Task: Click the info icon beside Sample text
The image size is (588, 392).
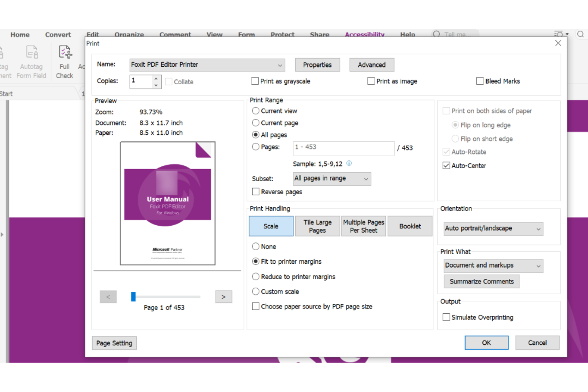Action: tap(349, 163)
